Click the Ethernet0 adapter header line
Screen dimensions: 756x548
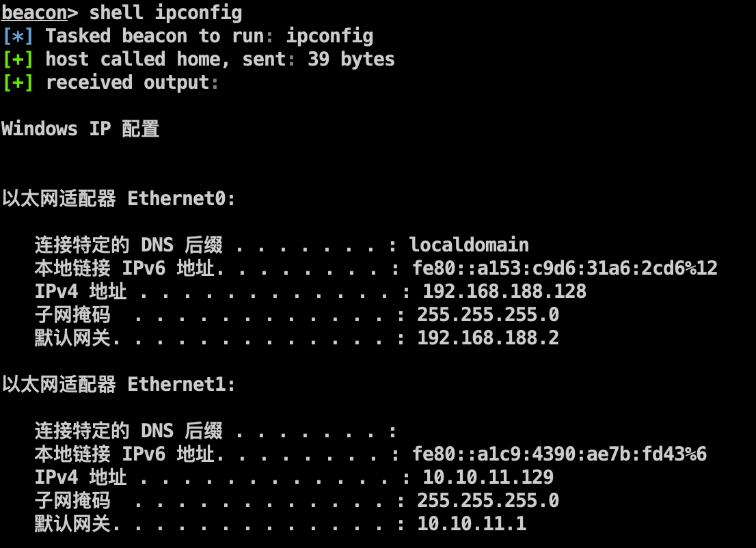tap(118, 199)
